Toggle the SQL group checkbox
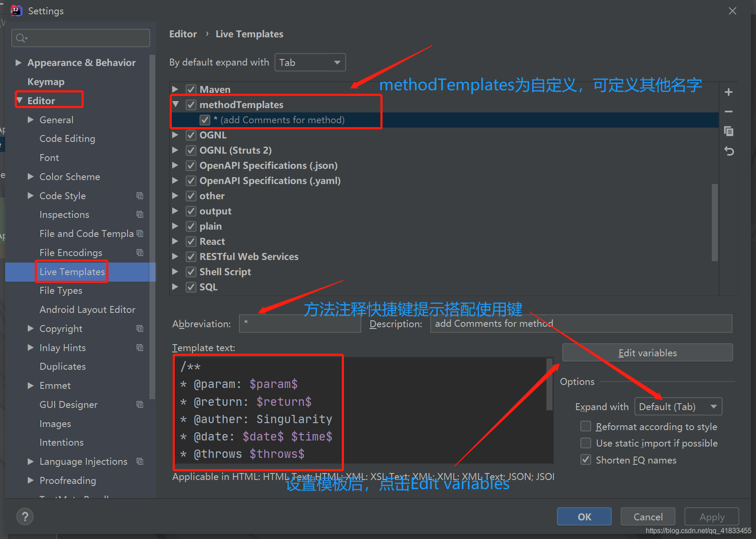The width and height of the screenshot is (756, 539). [191, 287]
